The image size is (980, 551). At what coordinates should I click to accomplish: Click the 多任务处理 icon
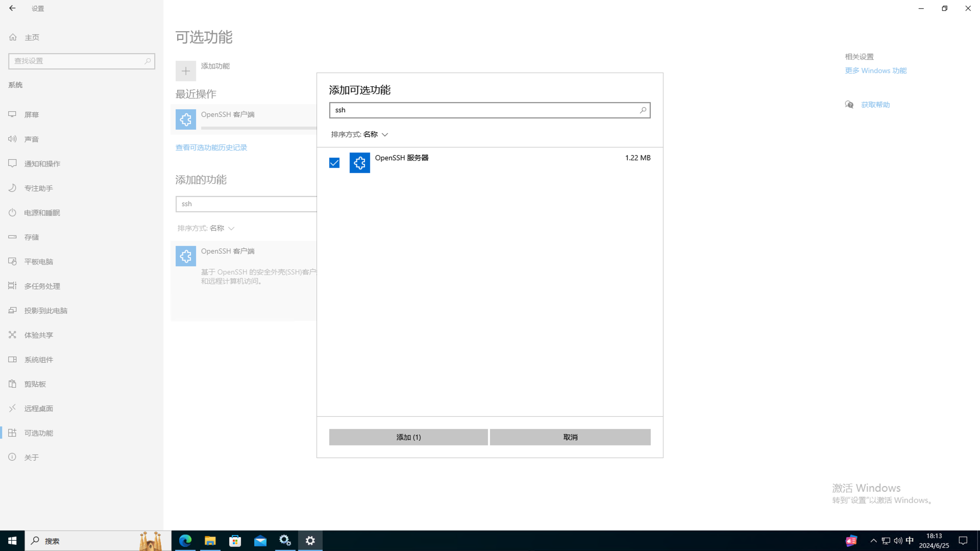12,286
